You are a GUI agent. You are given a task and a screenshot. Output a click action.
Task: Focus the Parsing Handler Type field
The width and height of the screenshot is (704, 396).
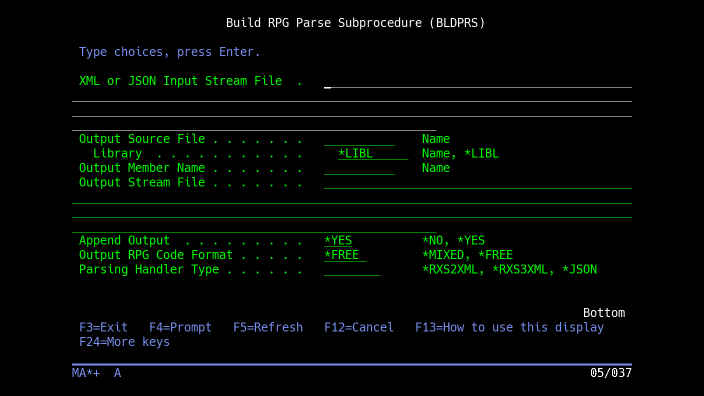tap(352, 269)
